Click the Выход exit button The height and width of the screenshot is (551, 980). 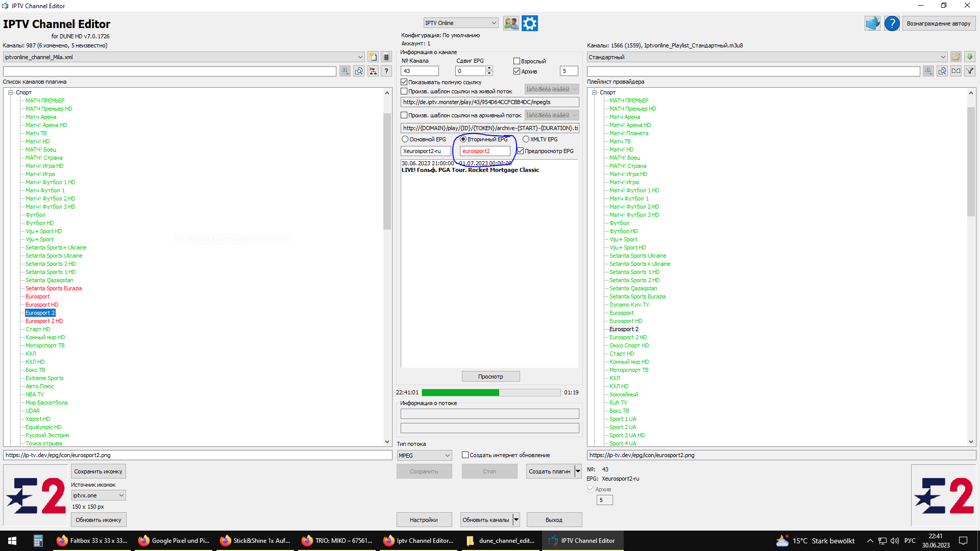pyautogui.click(x=554, y=520)
